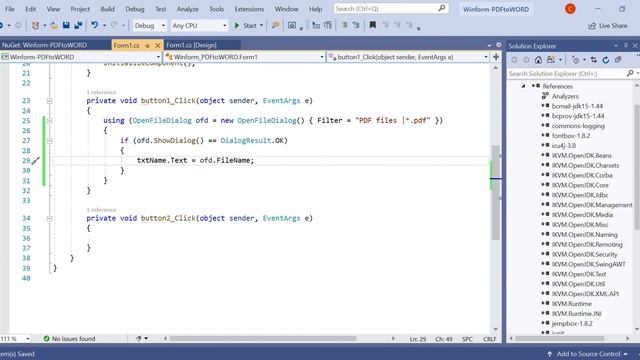Viewport: 640px width, 360px height.
Task: Open the button1_Click member dropdown
Action: (x=486, y=57)
